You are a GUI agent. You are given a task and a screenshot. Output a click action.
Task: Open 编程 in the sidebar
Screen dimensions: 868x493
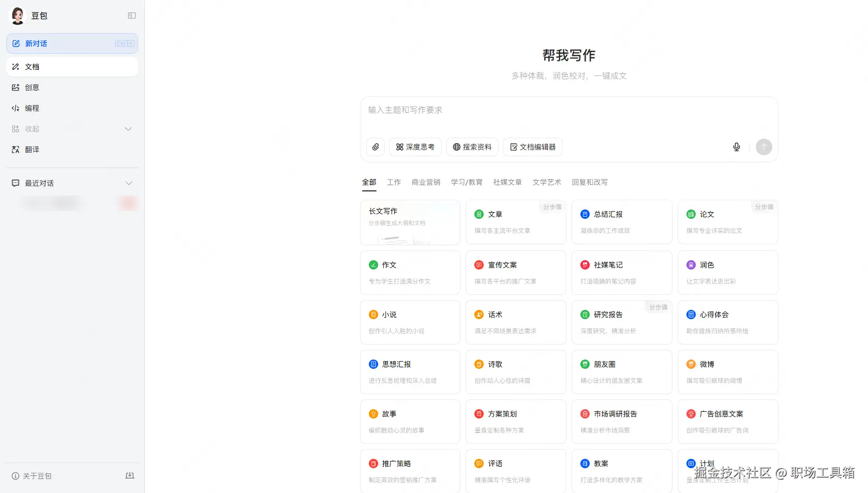tap(72, 108)
